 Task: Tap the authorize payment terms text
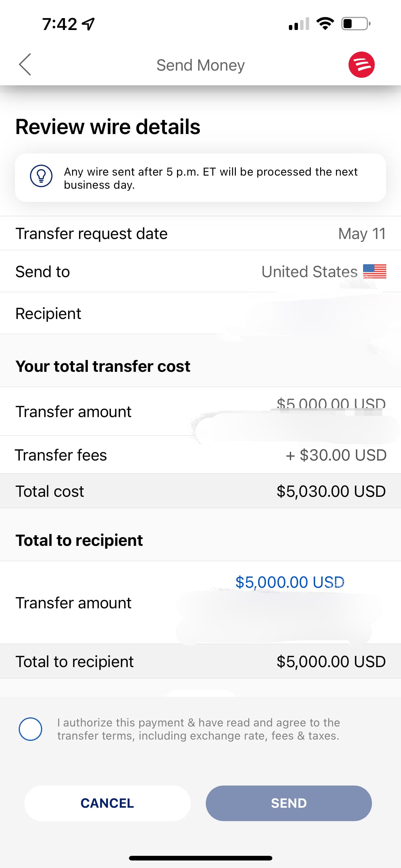198,729
